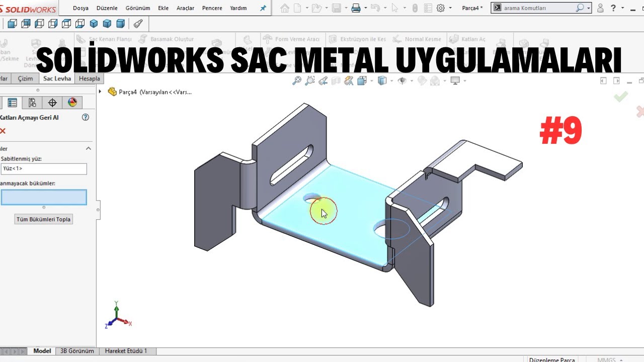Click the Rebuild traffic light icon
644x362 pixels.
[415, 8]
